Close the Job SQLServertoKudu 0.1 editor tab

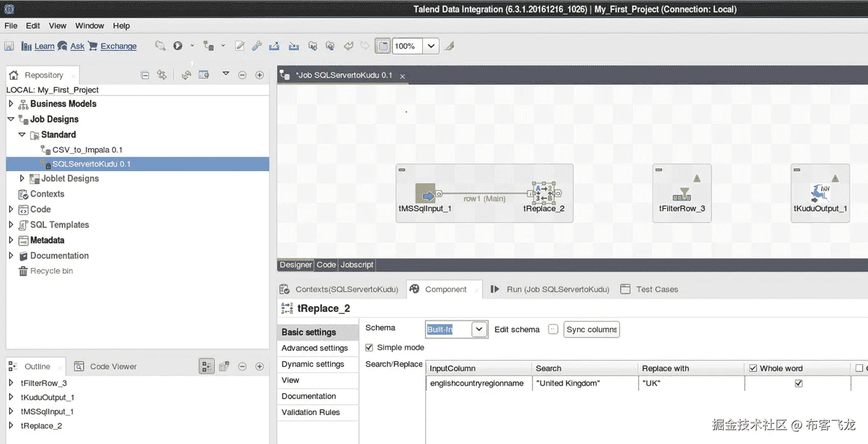point(403,76)
